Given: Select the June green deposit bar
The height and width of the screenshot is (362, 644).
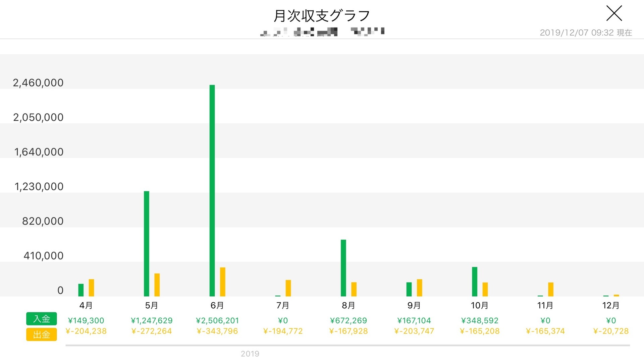Looking at the screenshot, I should (212, 190).
